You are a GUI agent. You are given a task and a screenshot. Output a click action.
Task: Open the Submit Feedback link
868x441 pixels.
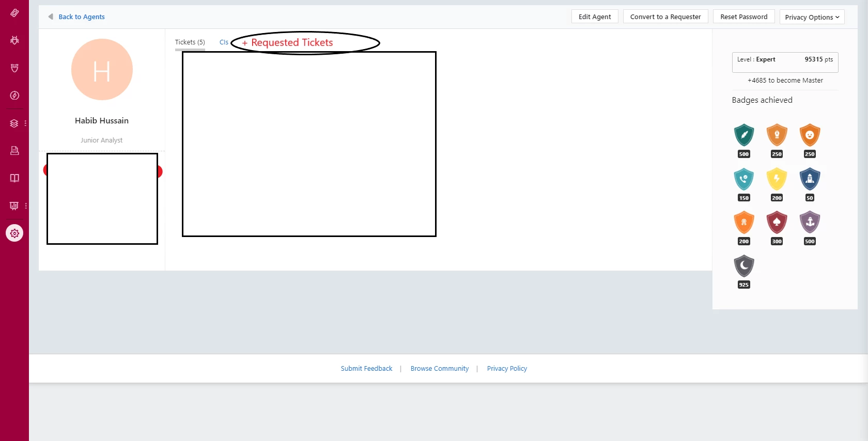pyautogui.click(x=366, y=369)
